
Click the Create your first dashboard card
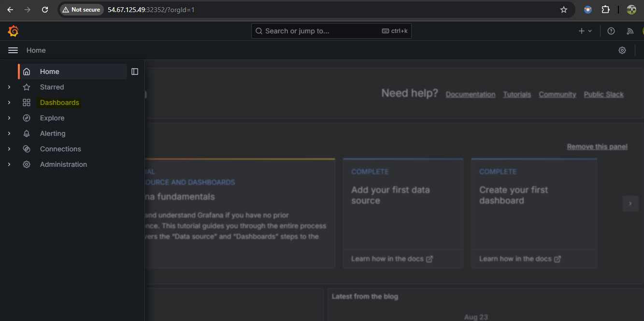click(534, 213)
